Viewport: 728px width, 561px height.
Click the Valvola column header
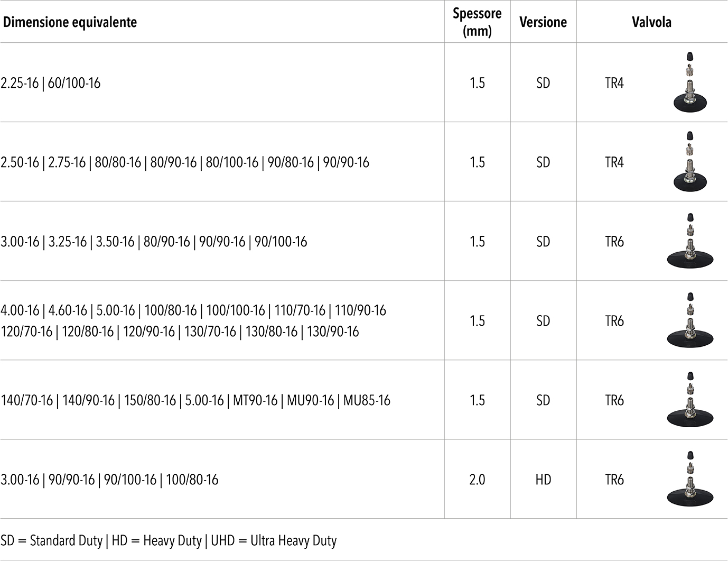tap(651, 22)
